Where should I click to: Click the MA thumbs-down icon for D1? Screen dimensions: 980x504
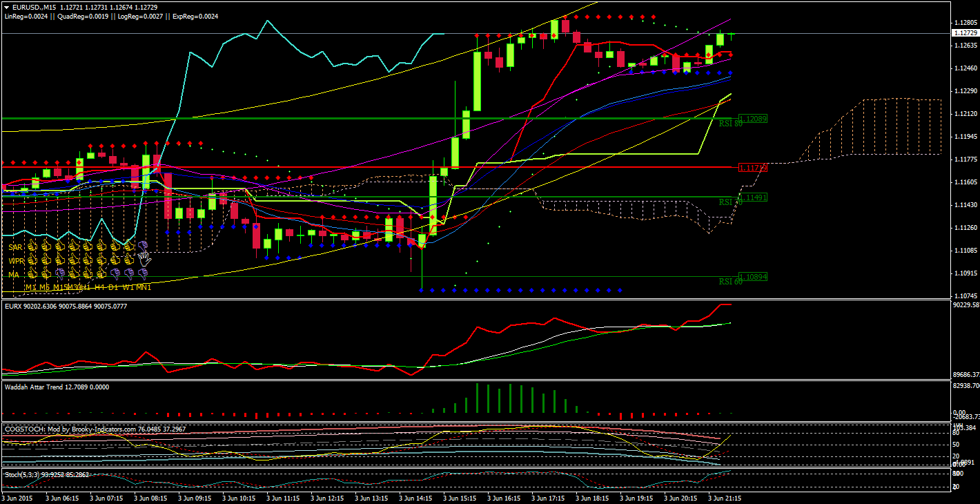(115, 274)
